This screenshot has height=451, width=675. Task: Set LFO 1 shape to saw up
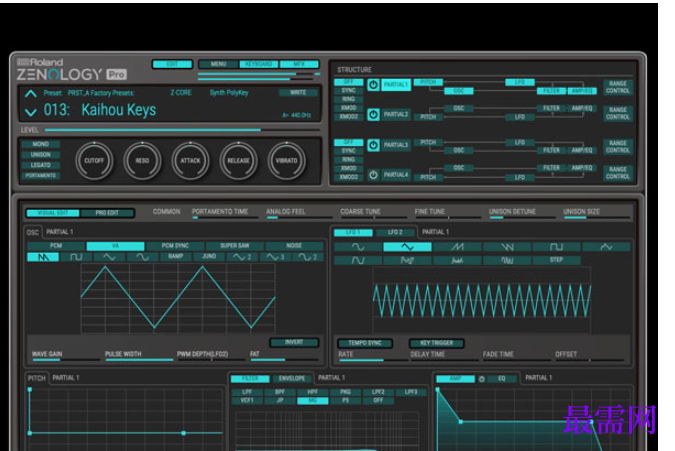pos(457,247)
